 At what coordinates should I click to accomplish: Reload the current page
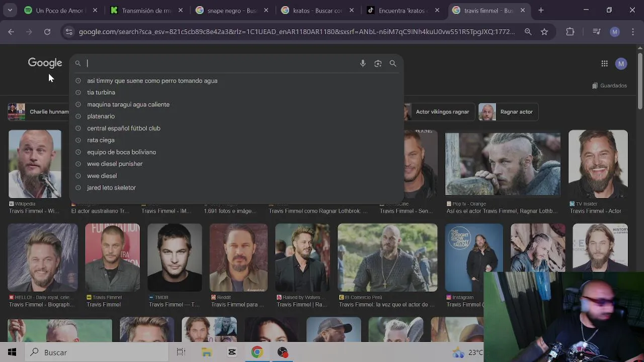(x=47, y=32)
